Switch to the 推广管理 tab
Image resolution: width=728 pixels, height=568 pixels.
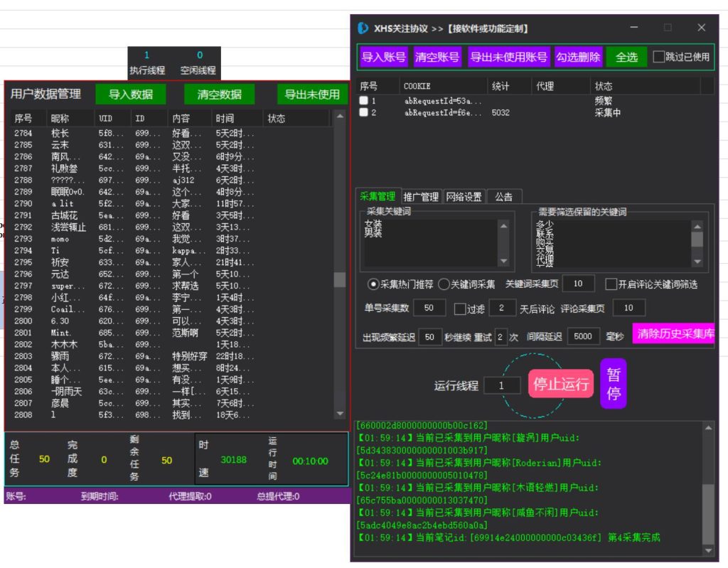pyautogui.click(x=421, y=197)
